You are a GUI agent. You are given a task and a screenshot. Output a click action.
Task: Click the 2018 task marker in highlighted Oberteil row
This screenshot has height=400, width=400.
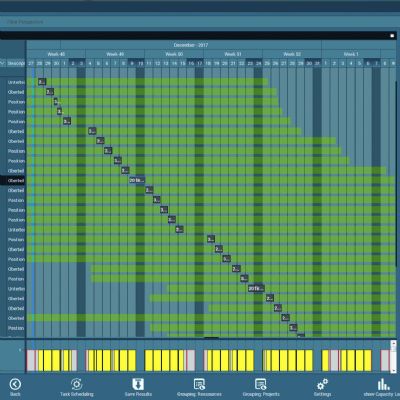pos(137,180)
